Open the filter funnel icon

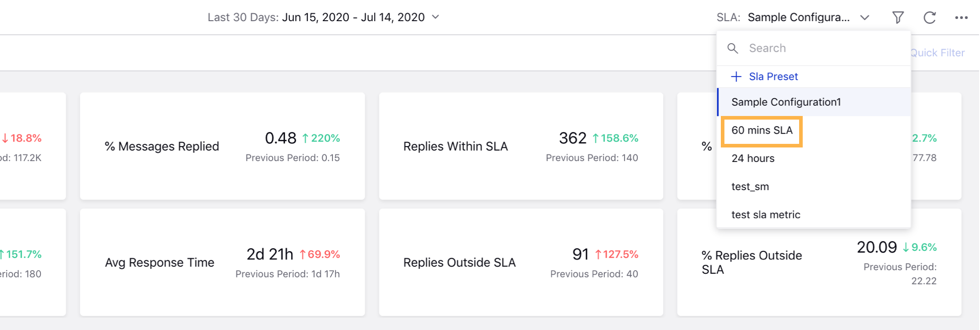tap(898, 18)
